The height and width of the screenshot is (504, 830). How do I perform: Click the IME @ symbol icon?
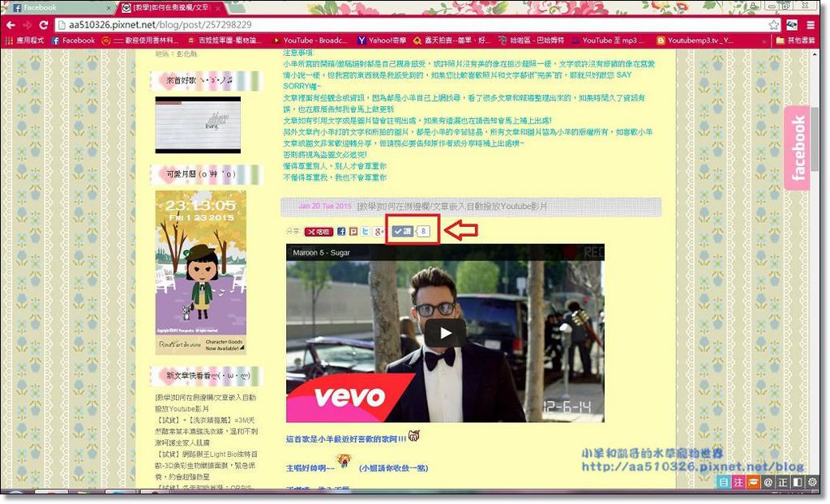click(x=768, y=482)
